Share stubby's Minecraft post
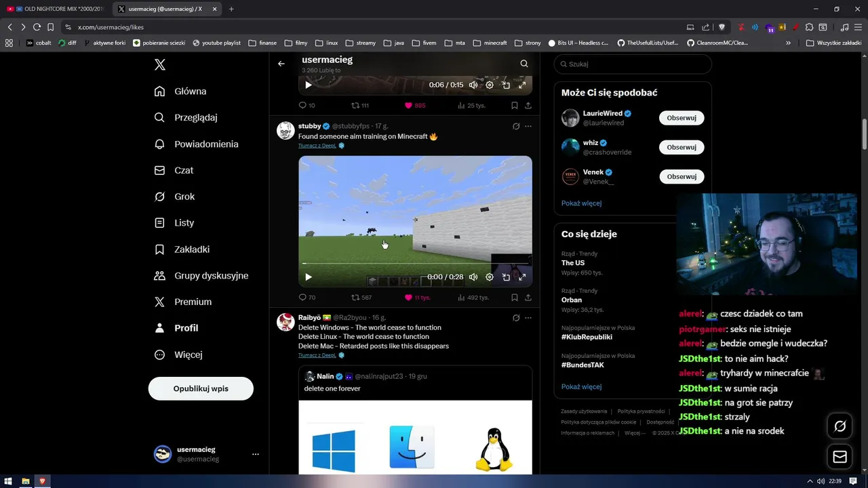The height and width of the screenshot is (488, 868). pos(528,298)
